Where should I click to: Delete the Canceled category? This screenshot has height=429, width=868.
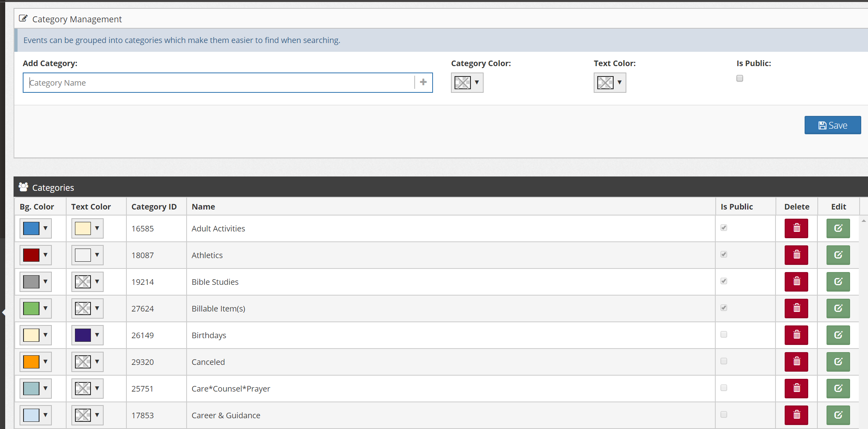point(796,362)
